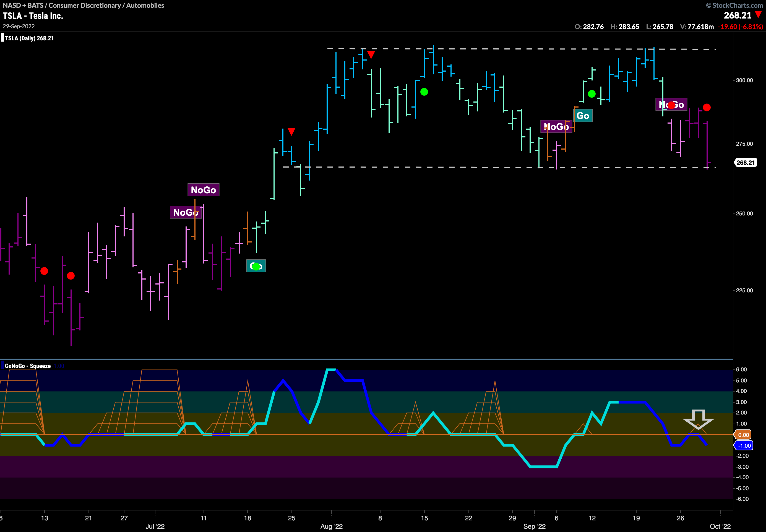Click the change value -19.60 (-6.81%)
The height and width of the screenshot is (532, 766).
[x=740, y=27]
